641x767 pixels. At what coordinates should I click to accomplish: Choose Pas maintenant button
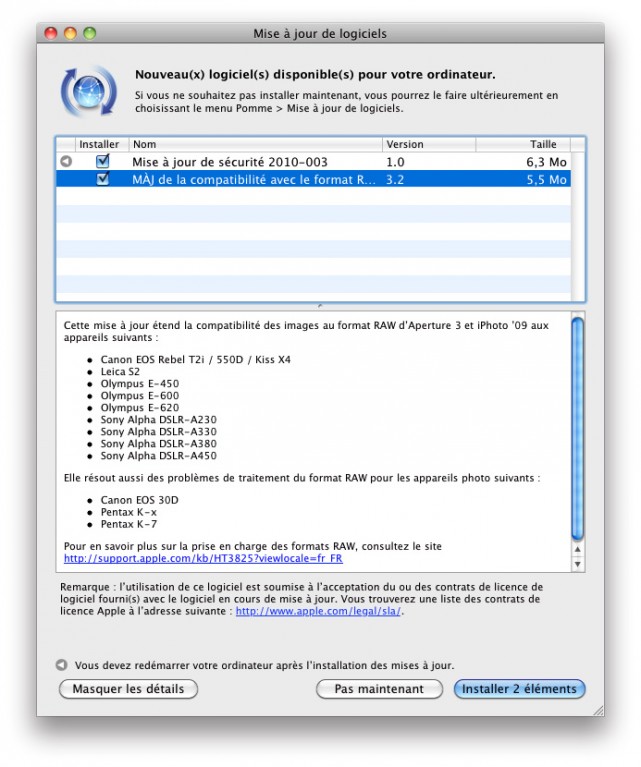379,689
